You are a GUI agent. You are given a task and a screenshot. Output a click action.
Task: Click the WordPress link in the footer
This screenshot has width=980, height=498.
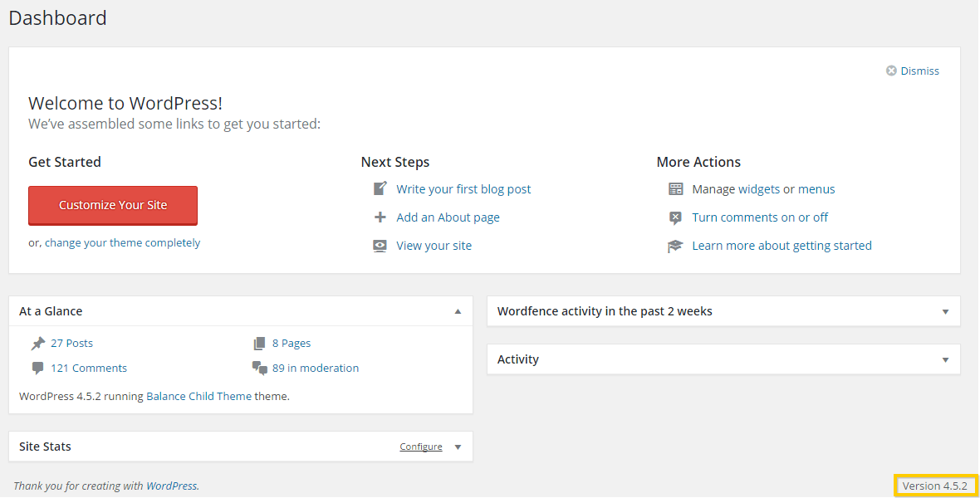[171, 486]
